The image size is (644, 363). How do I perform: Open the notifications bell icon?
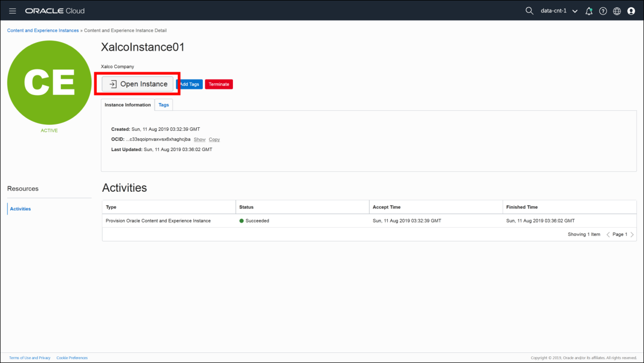589,11
